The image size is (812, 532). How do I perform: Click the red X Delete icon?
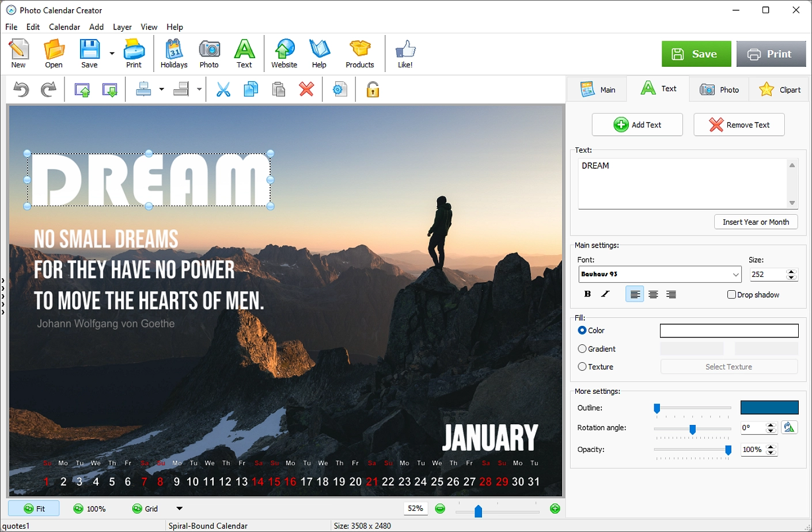pos(306,90)
